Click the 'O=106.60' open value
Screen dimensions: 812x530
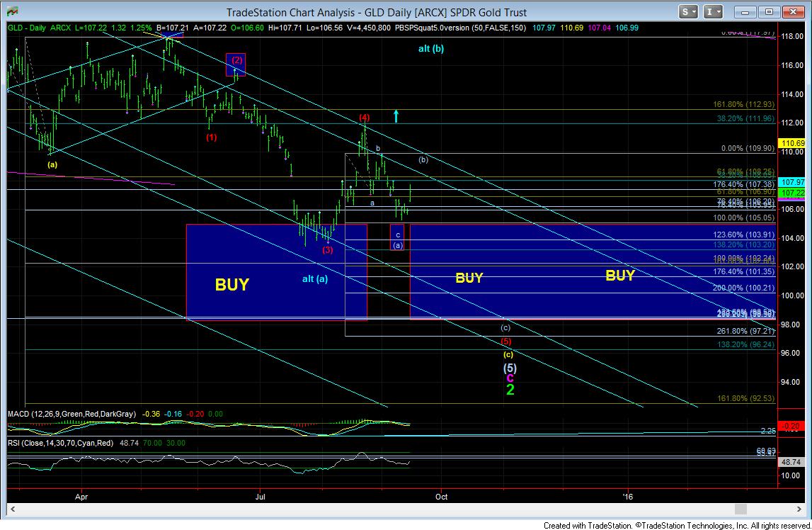247,28
